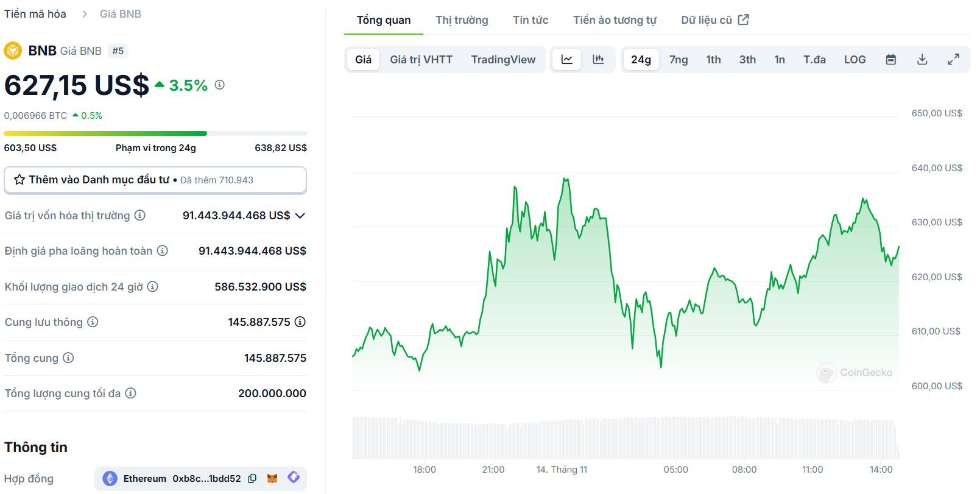Image resolution: width=980 pixels, height=494 pixels.
Task: Select the candlestick chart icon
Action: [598, 60]
